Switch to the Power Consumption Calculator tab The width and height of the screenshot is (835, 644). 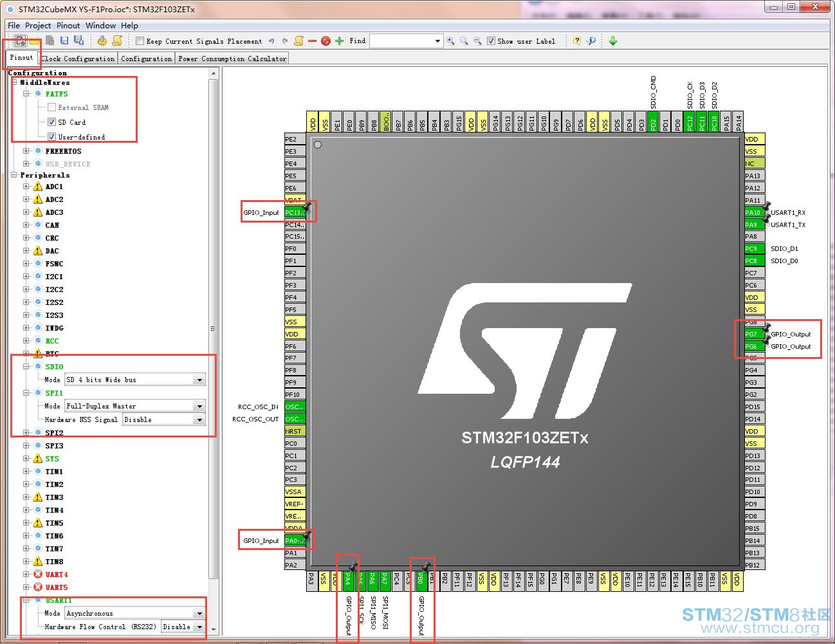(x=232, y=59)
